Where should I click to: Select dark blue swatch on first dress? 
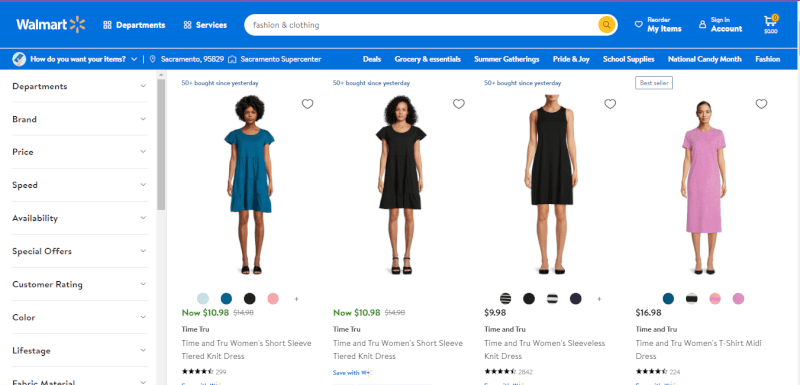(226, 299)
